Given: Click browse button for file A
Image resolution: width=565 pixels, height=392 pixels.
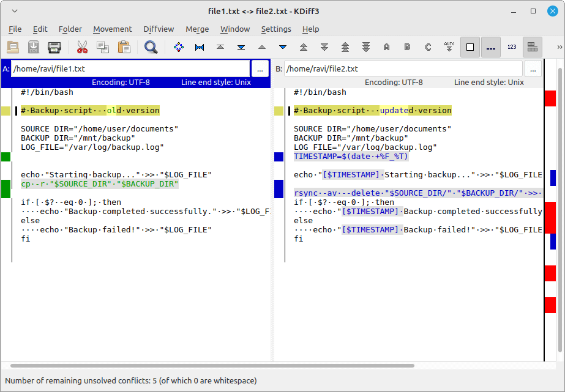Looking at the screenshot, I should point(260,69).
